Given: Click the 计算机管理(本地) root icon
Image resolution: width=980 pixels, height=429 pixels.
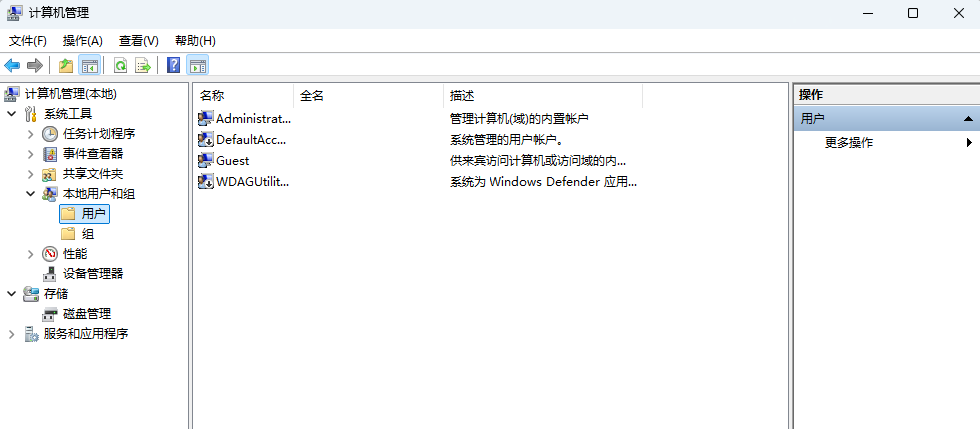Looking at the screenshot, I should click(12, 94).
